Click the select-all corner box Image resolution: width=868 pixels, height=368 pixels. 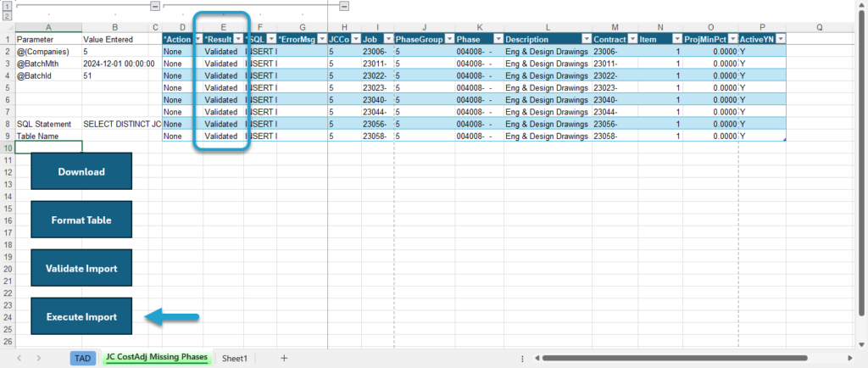(8, 27)
